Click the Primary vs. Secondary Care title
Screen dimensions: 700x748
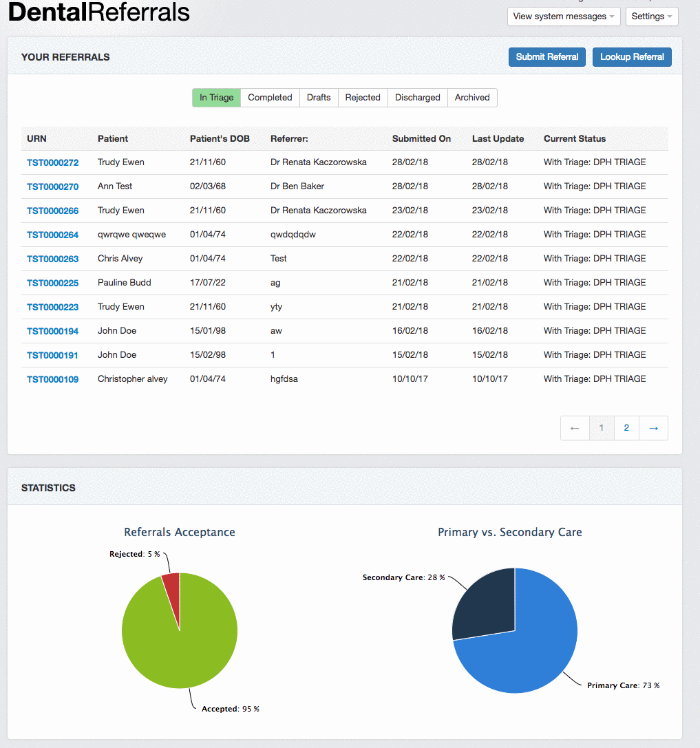[x=509, y=532]
